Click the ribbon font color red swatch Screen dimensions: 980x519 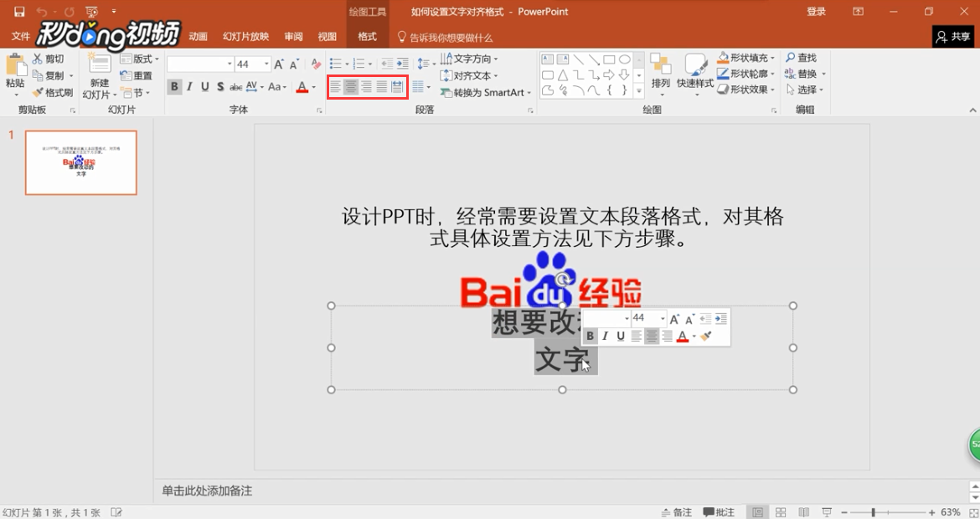(x=302, y=87)
